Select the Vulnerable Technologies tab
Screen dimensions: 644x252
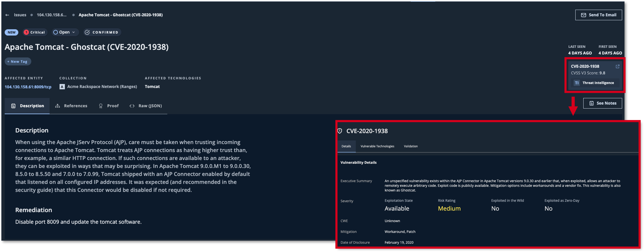[377, 146]
